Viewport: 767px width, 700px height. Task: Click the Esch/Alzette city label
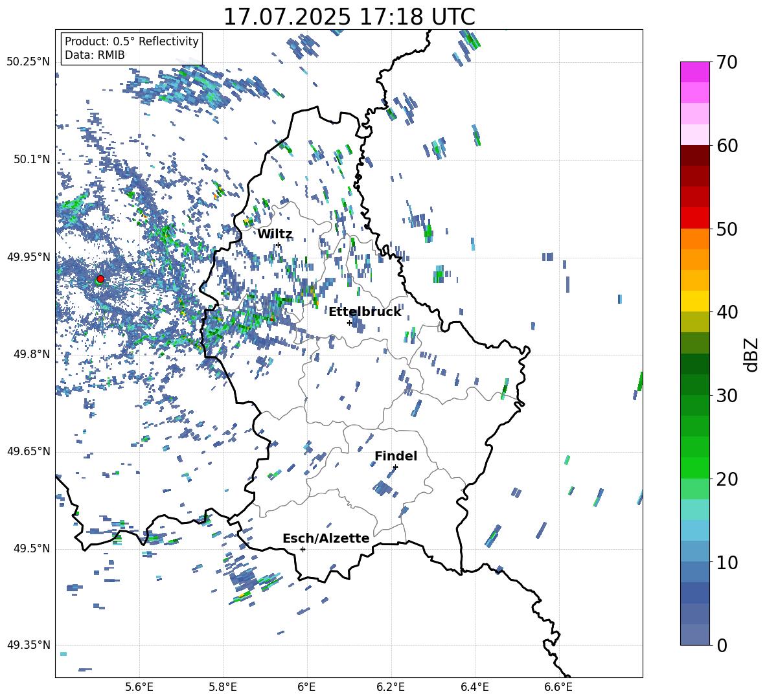[x=326, y=538]
